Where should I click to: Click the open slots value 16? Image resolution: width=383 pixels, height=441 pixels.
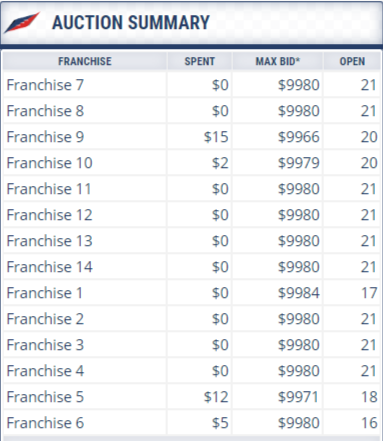click(x=369, y=423)
